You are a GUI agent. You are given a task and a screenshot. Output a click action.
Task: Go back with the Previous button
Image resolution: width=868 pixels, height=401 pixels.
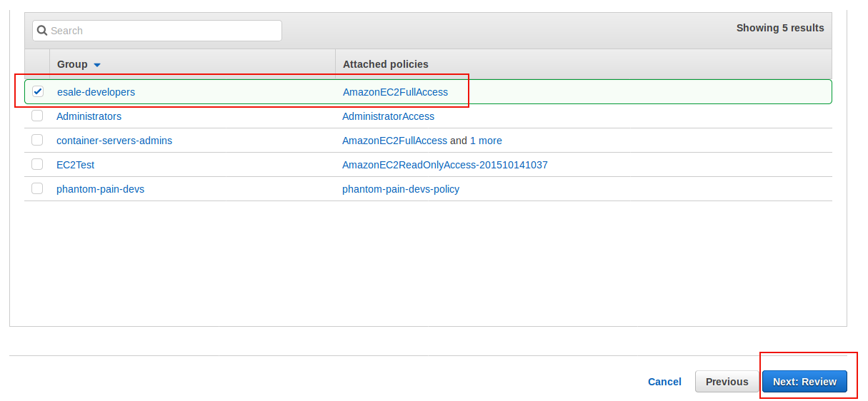[x=727, y=382]
